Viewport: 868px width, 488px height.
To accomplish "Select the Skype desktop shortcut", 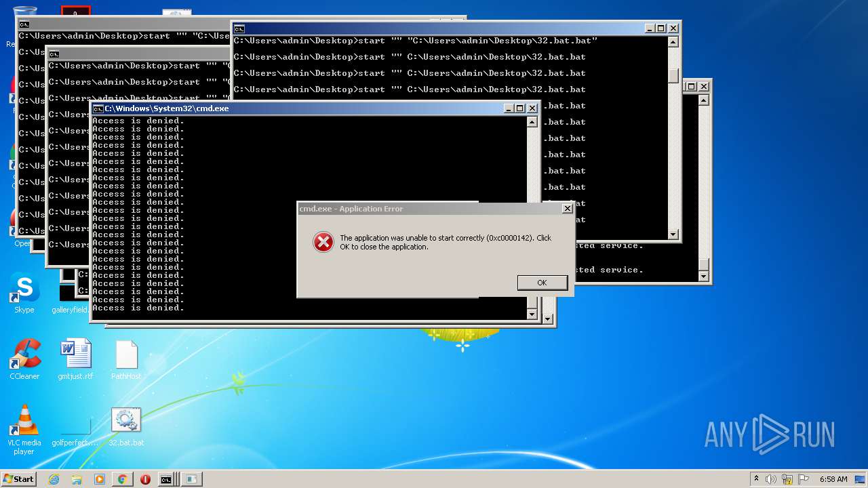I will point(24,294).
